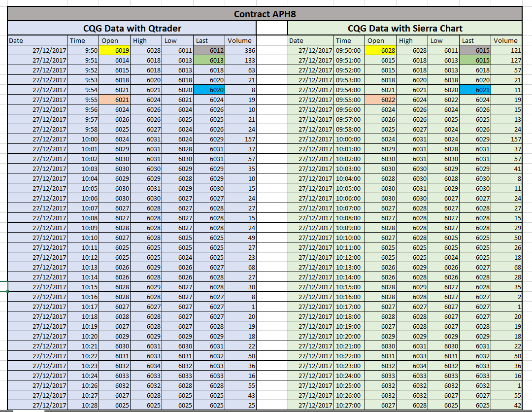Click Qtrader Time cell 9:50
This screenshot has width=532, height=412.
pyautogui.click(x=83, y=51)
